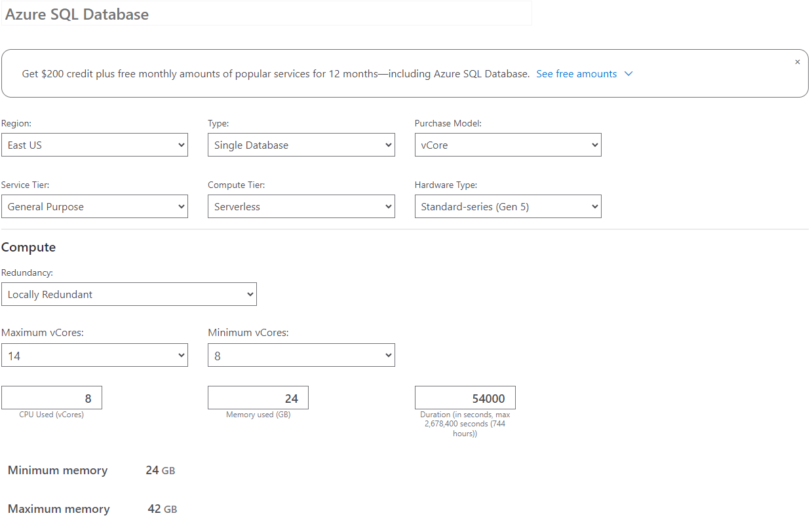Open the Purchase Model dropdown showing vCore
This screenshot has width=812, height=524.
click(x=508, y=145)
